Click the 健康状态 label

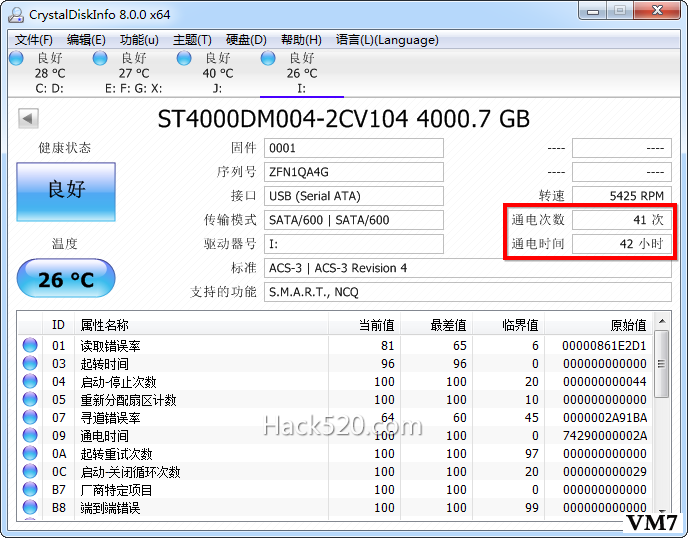tap(65, 148)
